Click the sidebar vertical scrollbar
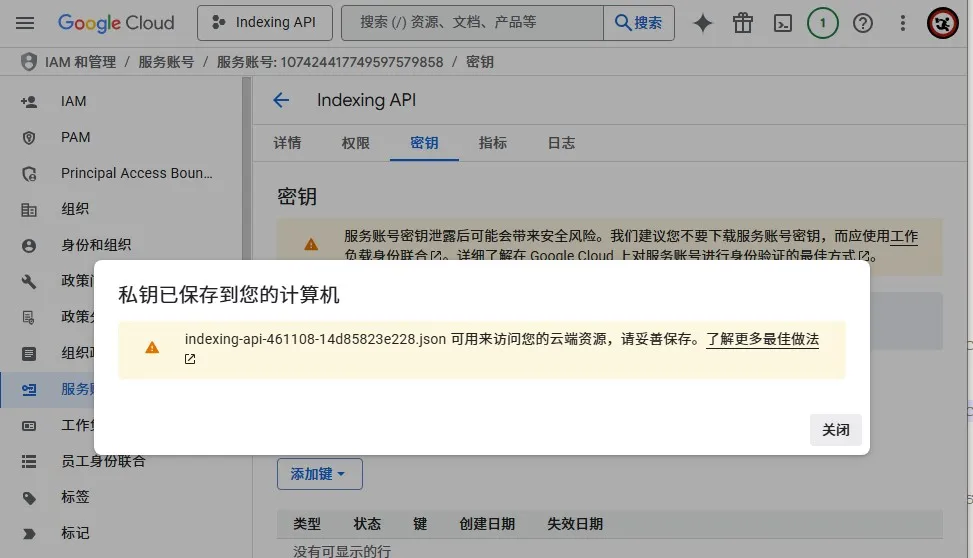The image size is (973, 558). [x=247, y=168]
